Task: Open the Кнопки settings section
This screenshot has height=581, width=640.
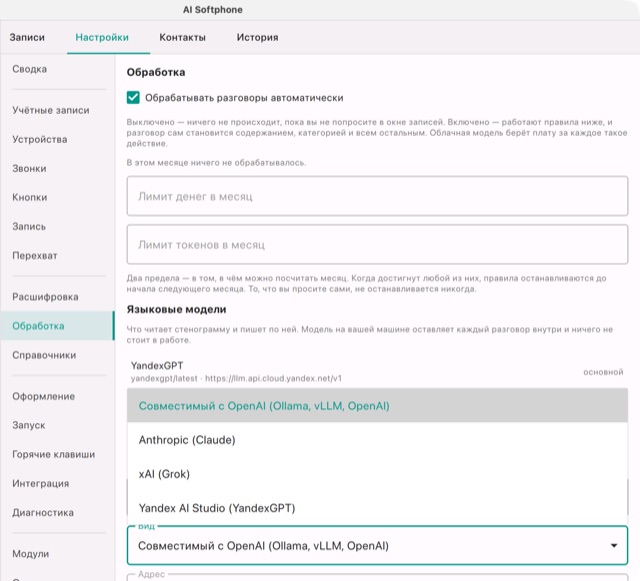Action: [x=29, y=197]
